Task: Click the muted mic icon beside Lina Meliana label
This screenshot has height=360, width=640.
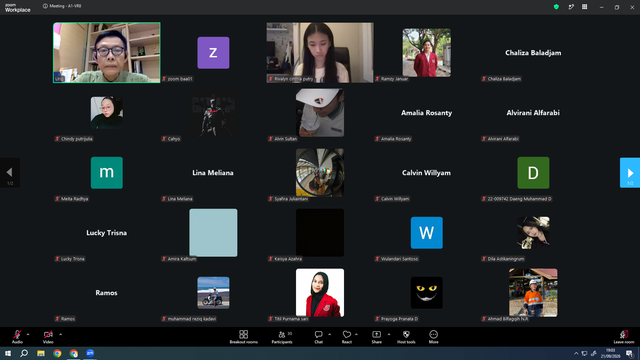Action: pos(164,199)
